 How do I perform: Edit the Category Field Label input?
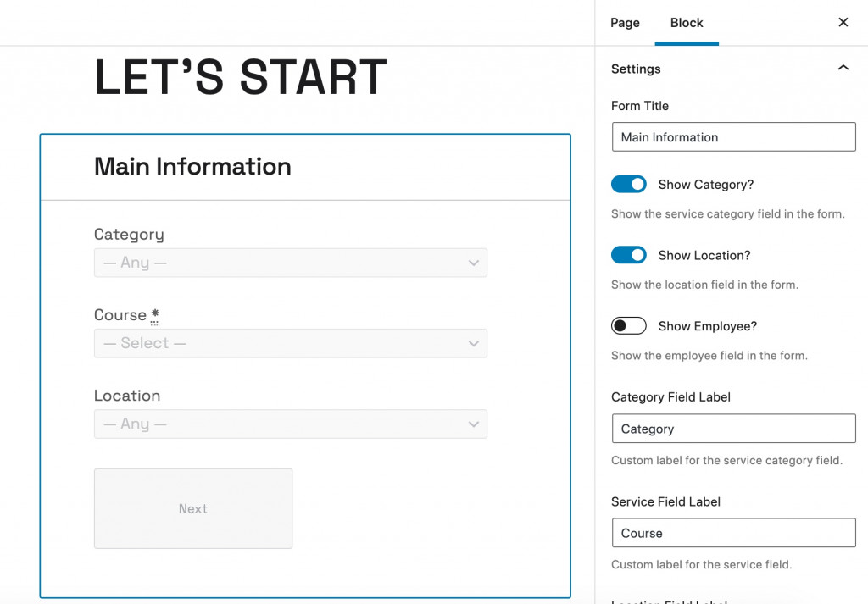733,429
